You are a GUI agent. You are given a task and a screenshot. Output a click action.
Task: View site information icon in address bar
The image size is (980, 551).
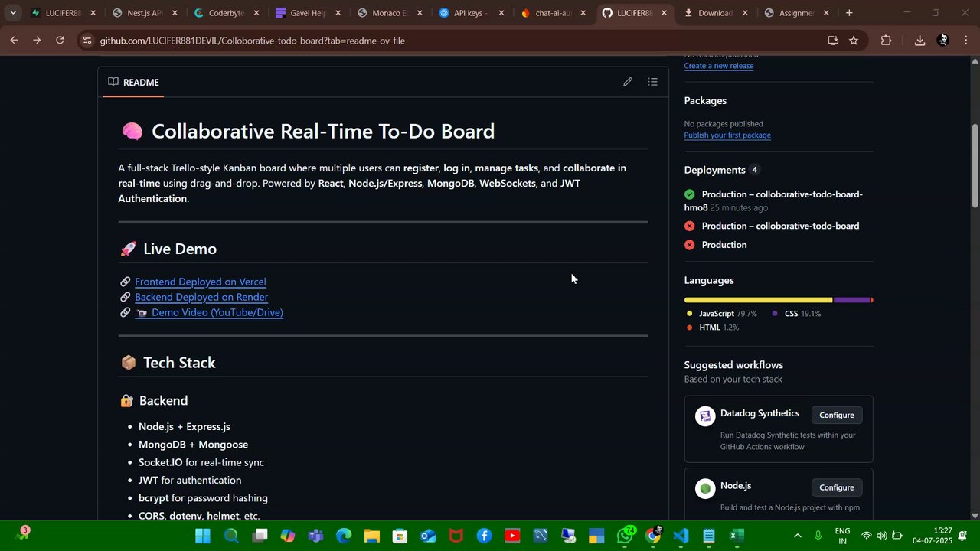[87, 41]
